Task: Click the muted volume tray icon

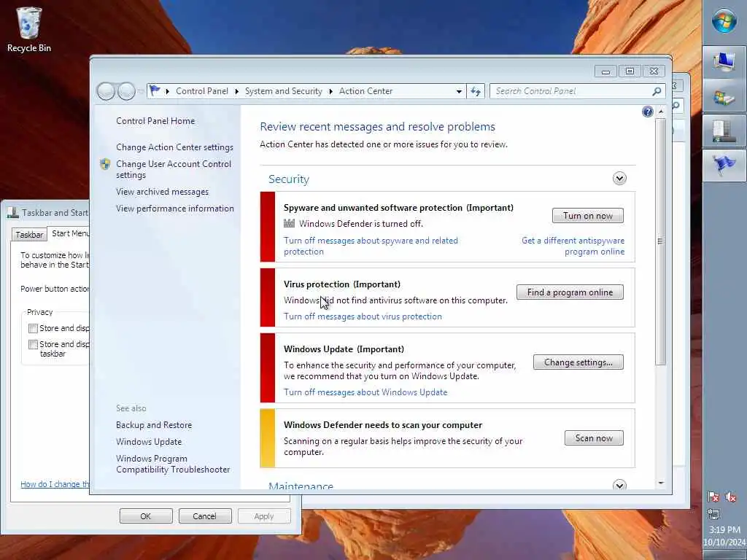Action: tap(730, 497)
